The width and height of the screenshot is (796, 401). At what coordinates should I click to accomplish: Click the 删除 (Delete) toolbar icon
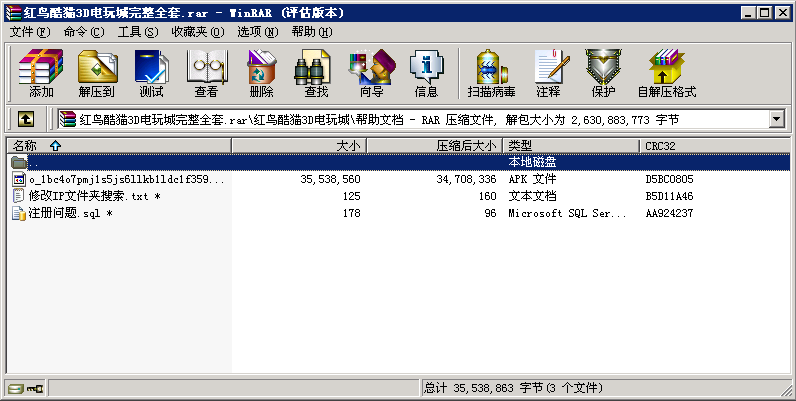[261, 73]
